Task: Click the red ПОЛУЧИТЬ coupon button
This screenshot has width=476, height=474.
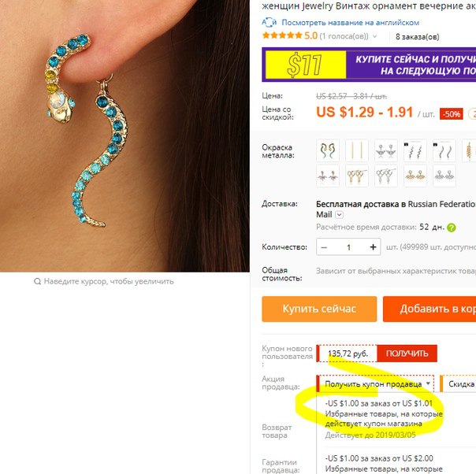Action: coord(407,354)
